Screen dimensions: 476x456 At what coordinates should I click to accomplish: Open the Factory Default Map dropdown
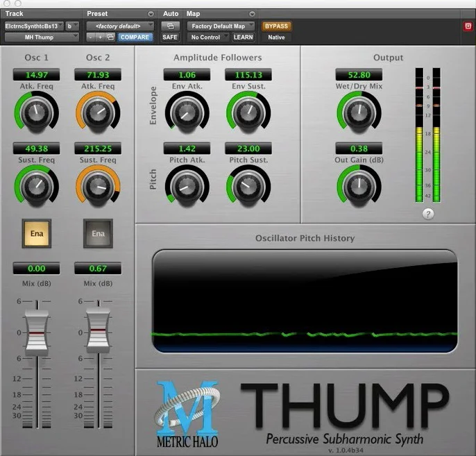click(x=221, y=26)
